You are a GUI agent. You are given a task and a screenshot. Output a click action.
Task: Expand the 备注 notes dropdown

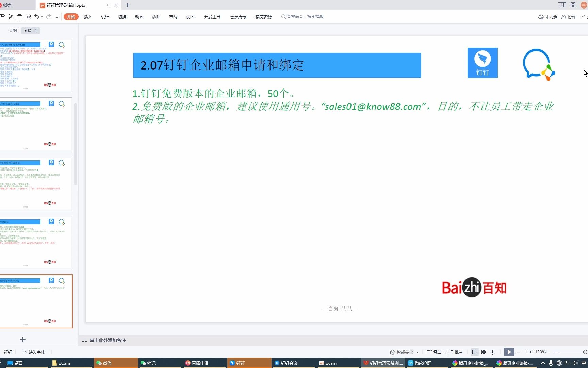point(444,352)
